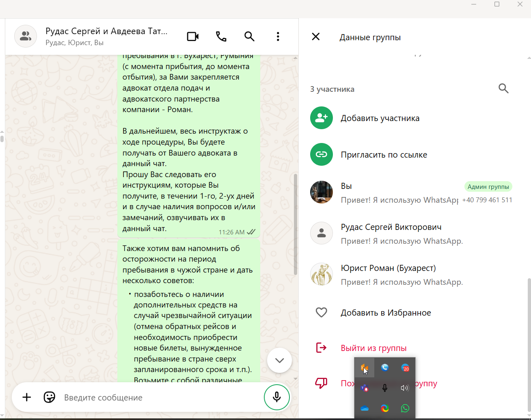Open the attach plus menu
Image resolution: width=531 pixels, height=420 pixels.
pyautogui.click(x=27, y=397)
